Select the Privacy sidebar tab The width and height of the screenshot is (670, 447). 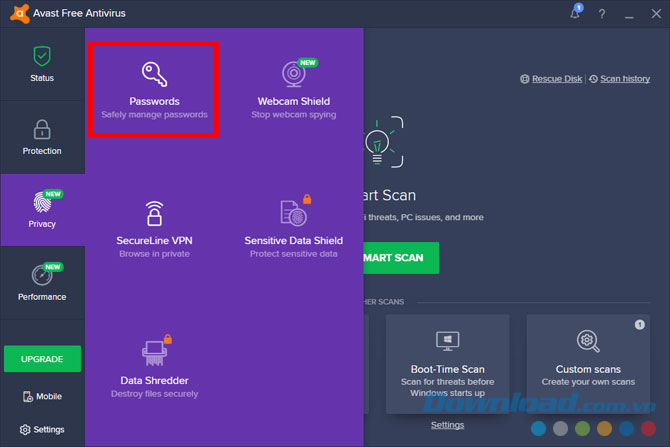point(42,210)
